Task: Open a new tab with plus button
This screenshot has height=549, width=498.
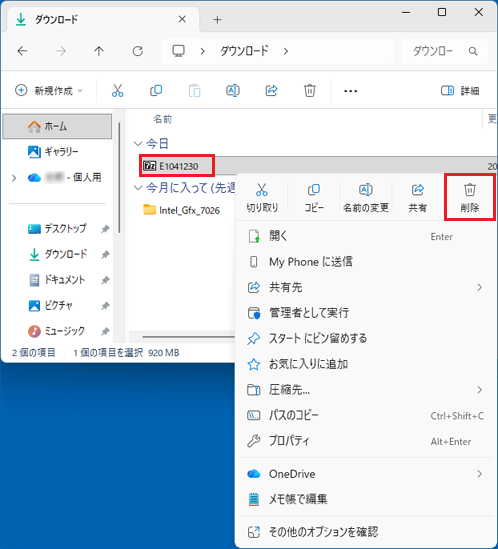Action: [x=217, y=20]
